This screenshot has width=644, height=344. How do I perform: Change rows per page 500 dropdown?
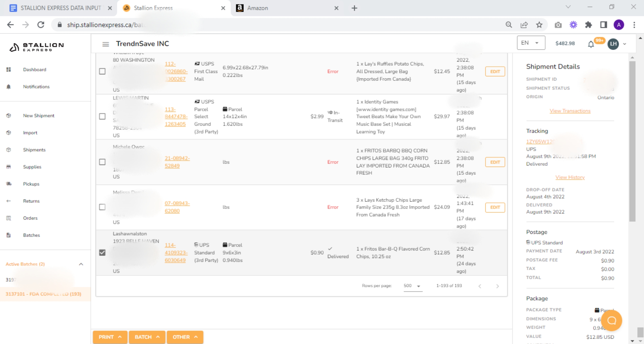click(412, 286)
